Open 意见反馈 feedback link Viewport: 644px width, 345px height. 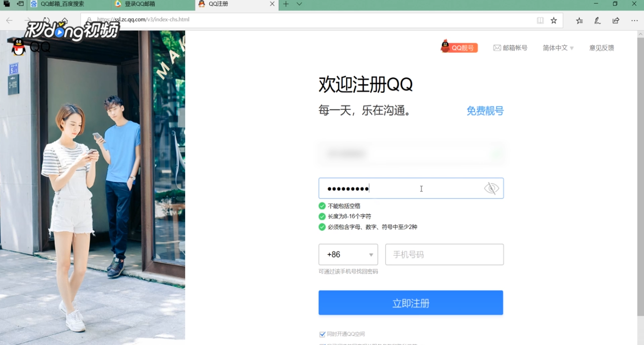click(601, 48)
